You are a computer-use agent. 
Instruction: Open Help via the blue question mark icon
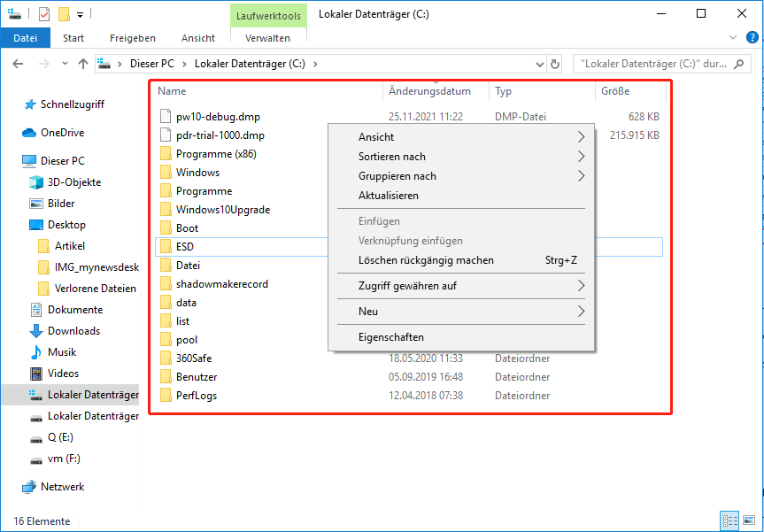(x=752, y=37)
